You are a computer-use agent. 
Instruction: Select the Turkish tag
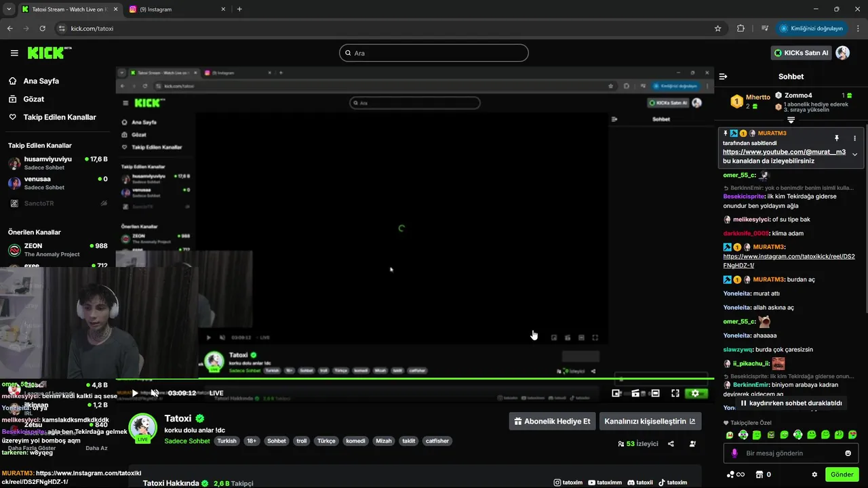[x=226, y=441]
